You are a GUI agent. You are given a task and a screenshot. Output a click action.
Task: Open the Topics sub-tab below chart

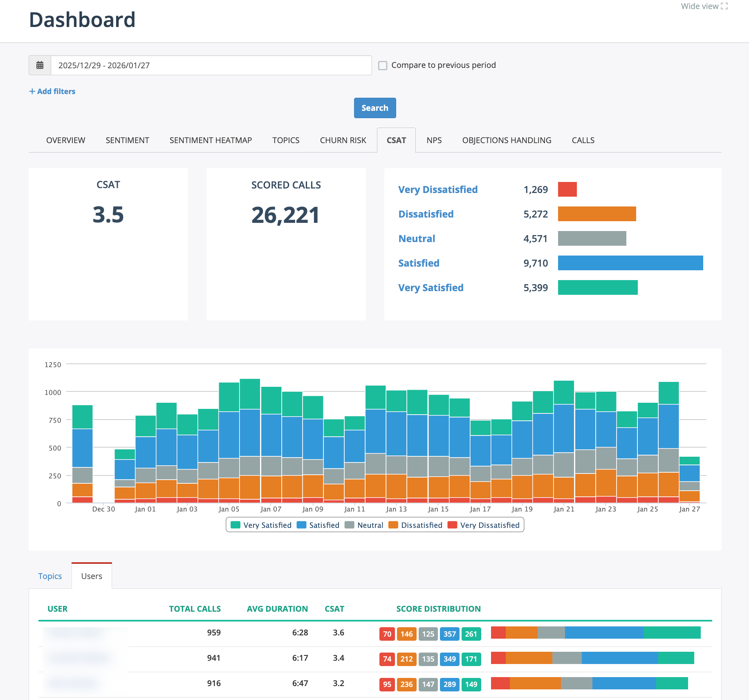[50, 576]
